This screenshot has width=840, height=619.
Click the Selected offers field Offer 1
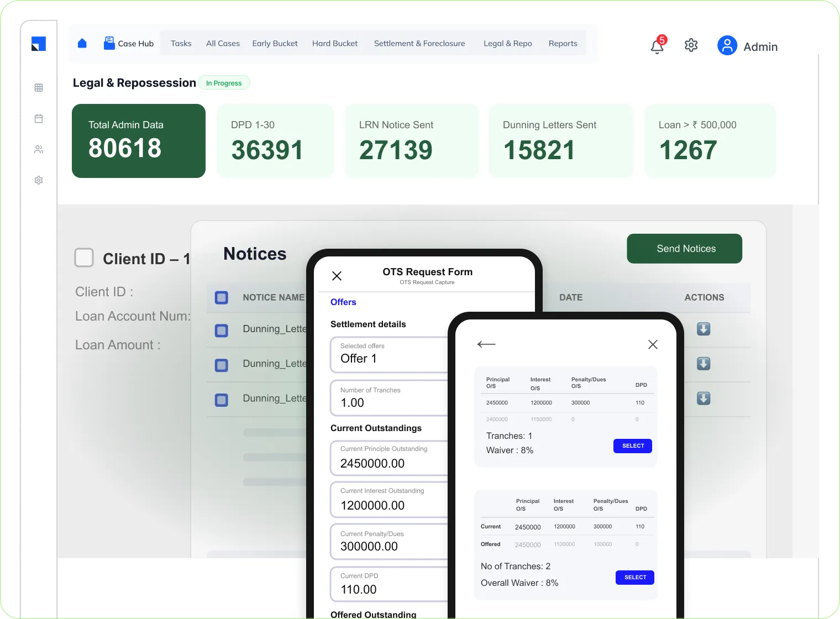tap(389, 354)
